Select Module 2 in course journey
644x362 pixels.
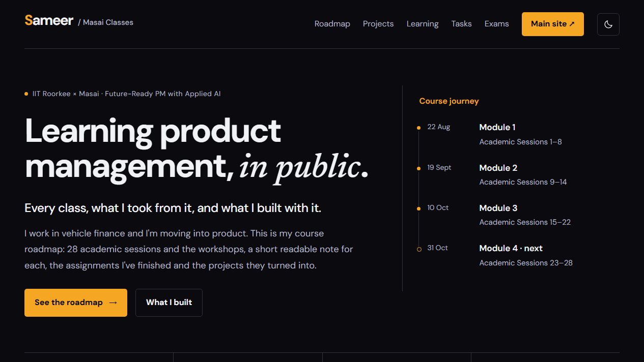pyautogui.click(x=498, y=168)
